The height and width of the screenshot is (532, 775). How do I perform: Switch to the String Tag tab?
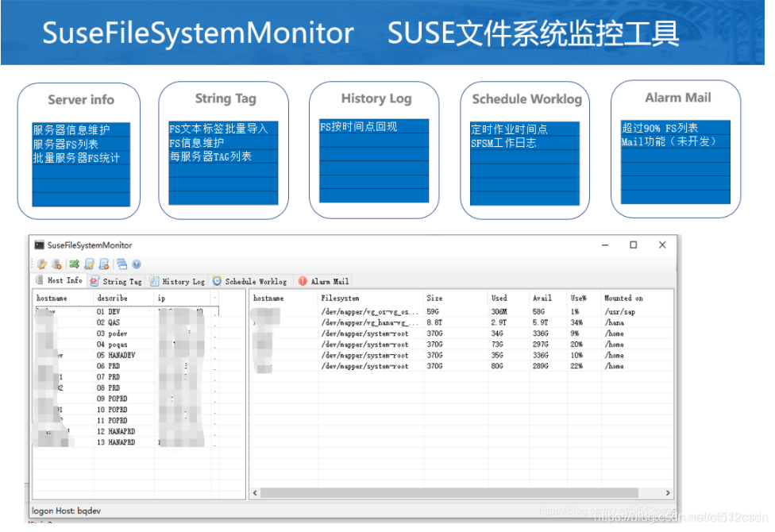(117, 281)
